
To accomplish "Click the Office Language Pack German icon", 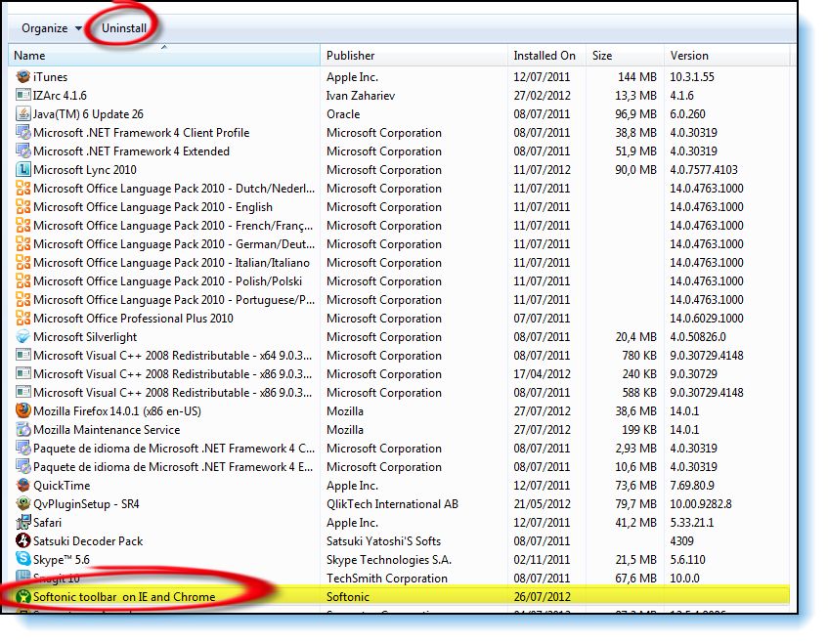I will tap(23, 244).
